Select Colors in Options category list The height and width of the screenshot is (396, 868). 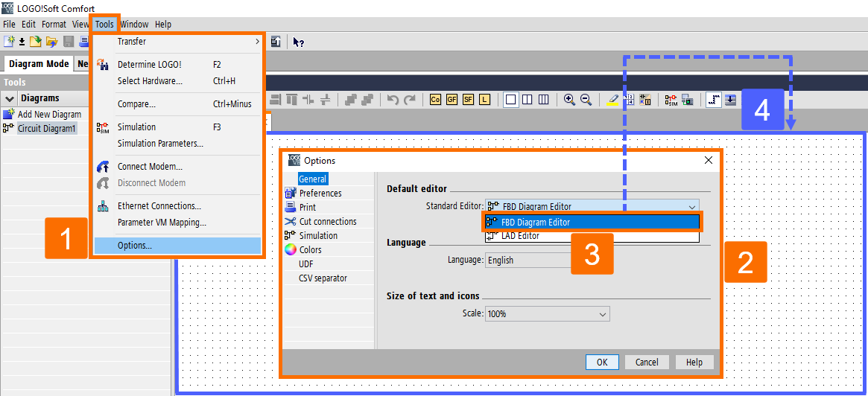pos(310,249)
